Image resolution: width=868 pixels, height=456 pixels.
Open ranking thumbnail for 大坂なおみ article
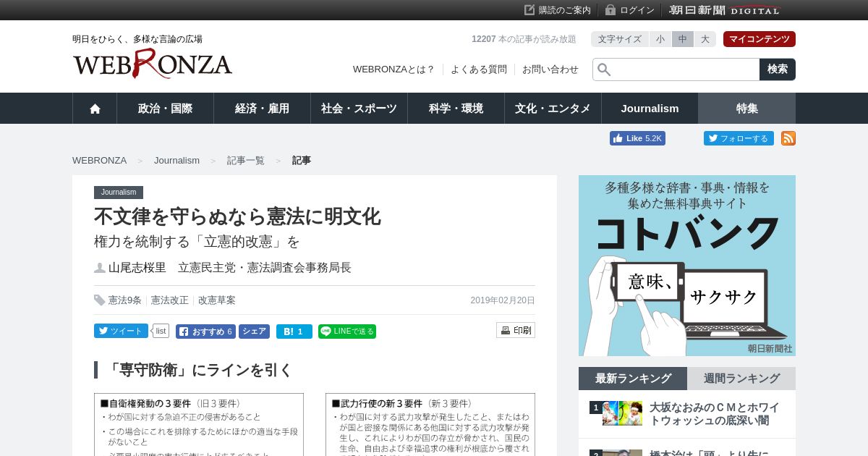(622, 413)
